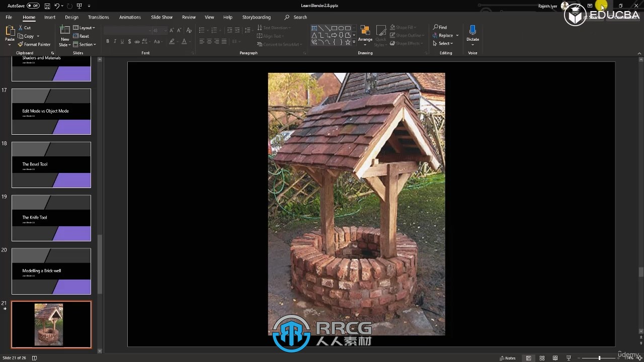Switch to the Insert tab
This screenshot has height=362, width=644.
tap(50, 17)
